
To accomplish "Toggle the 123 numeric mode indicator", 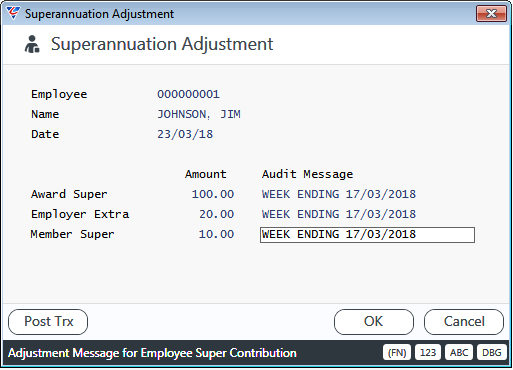I will [428, 353].
